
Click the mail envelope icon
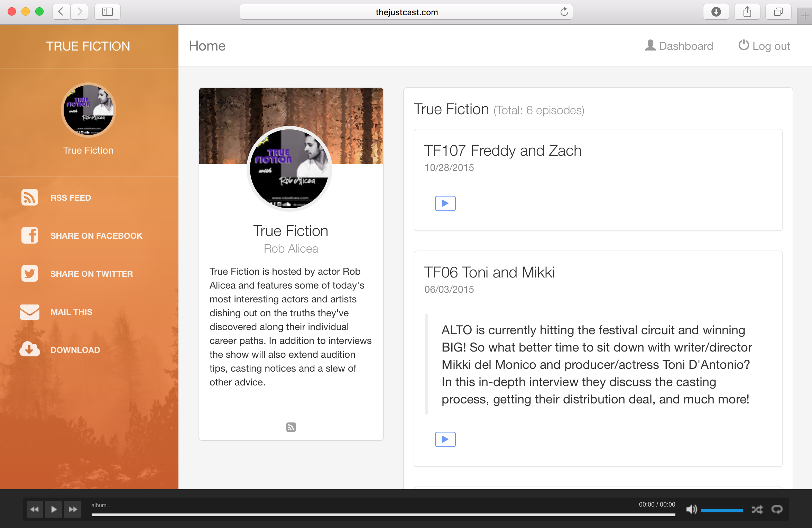click(30, 312)
